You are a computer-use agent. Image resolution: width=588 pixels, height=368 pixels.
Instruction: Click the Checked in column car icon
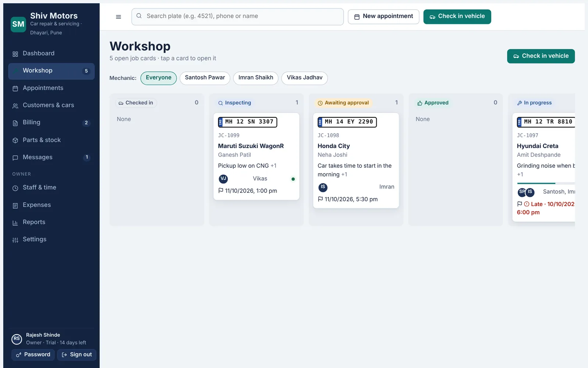121,103
